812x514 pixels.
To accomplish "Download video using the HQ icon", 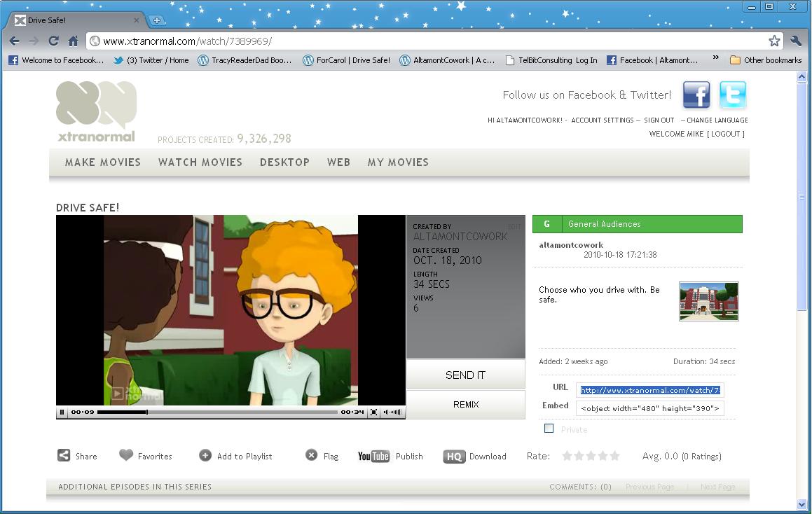I will pyautogui.click(x=454, y=457).
